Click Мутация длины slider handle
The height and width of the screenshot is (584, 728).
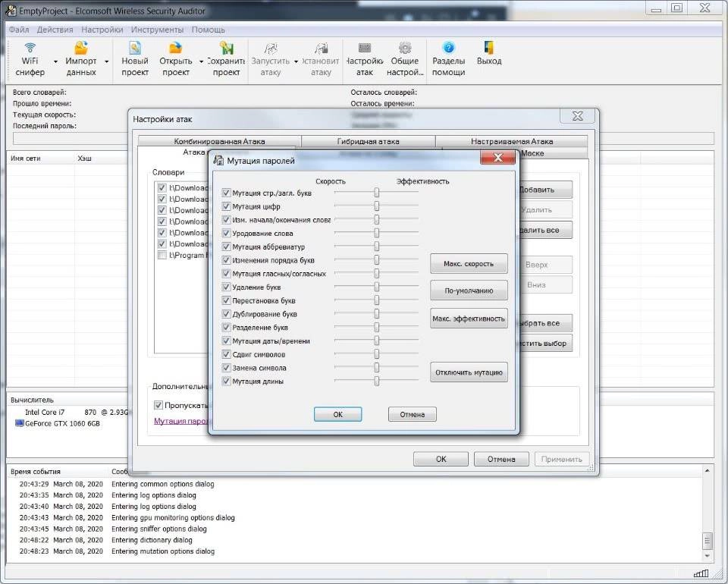pos(377,381)
